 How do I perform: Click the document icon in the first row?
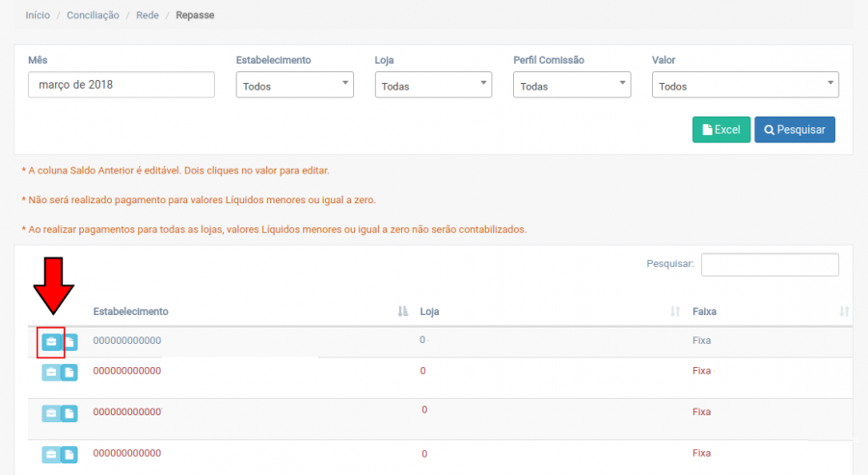coord(69,342)
